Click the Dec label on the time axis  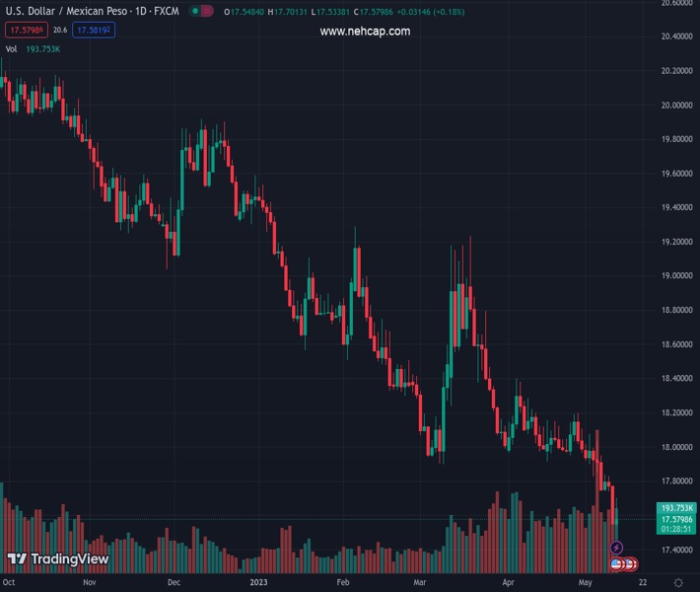point(174,582)
